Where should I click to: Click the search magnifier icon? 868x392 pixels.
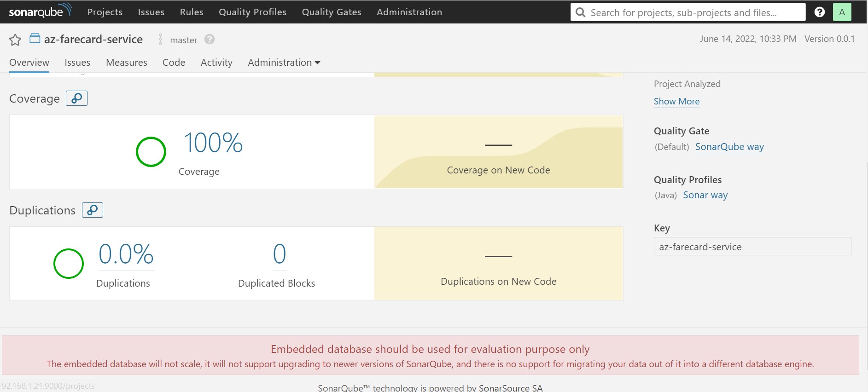581,12
